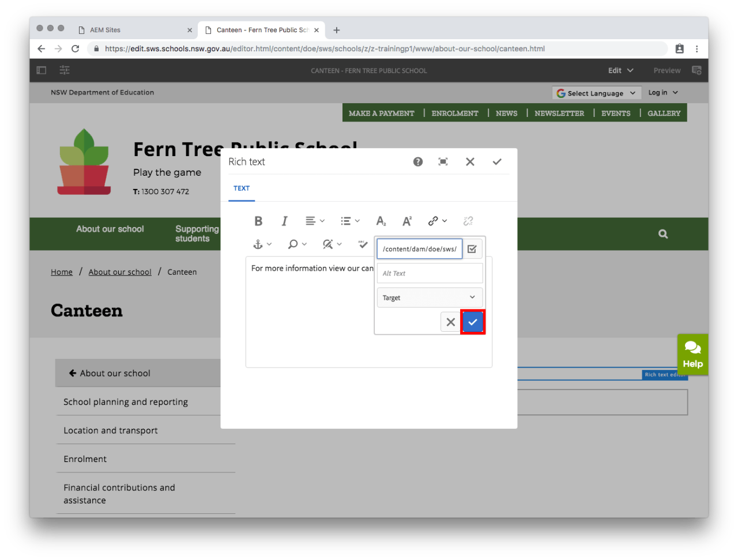Viewport: 738px width, 560px height.
Task: Toggle italic formatting in Rich text editor
Action: (x=284, y=221)
